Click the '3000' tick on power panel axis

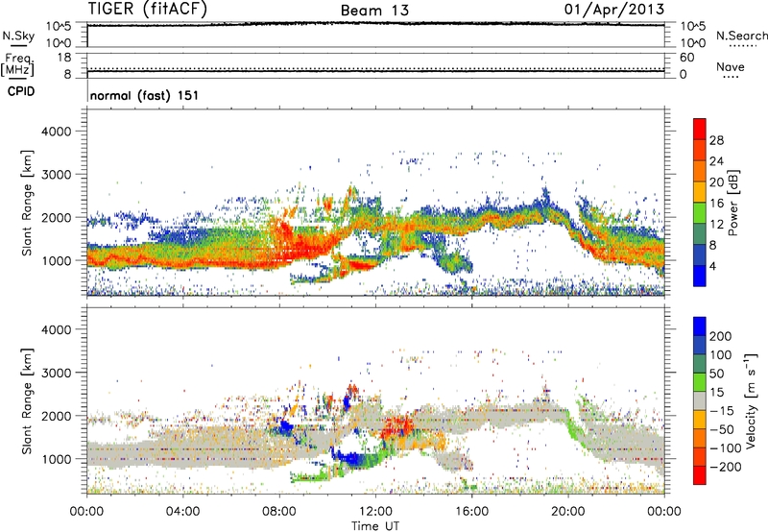coord(57,175)
